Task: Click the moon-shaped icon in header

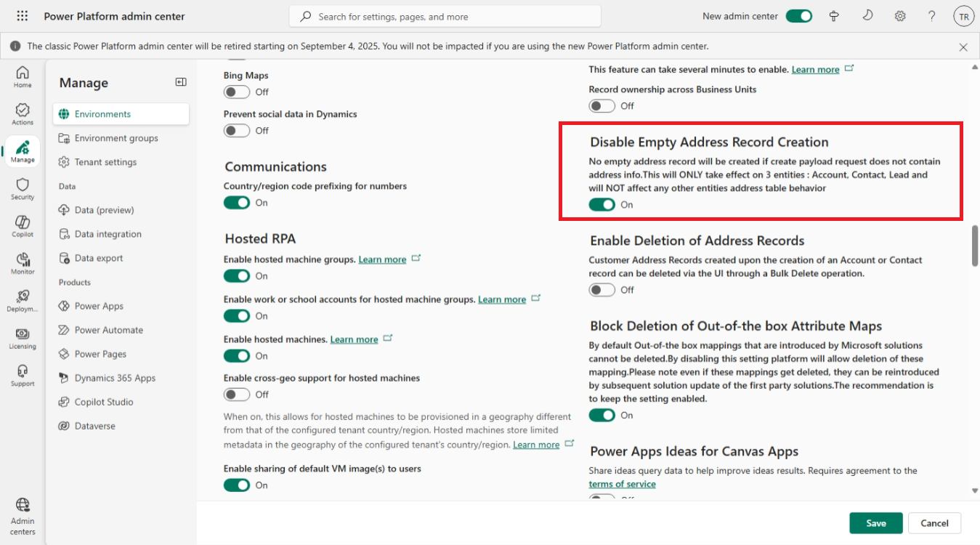Action: tap(867, 16)
